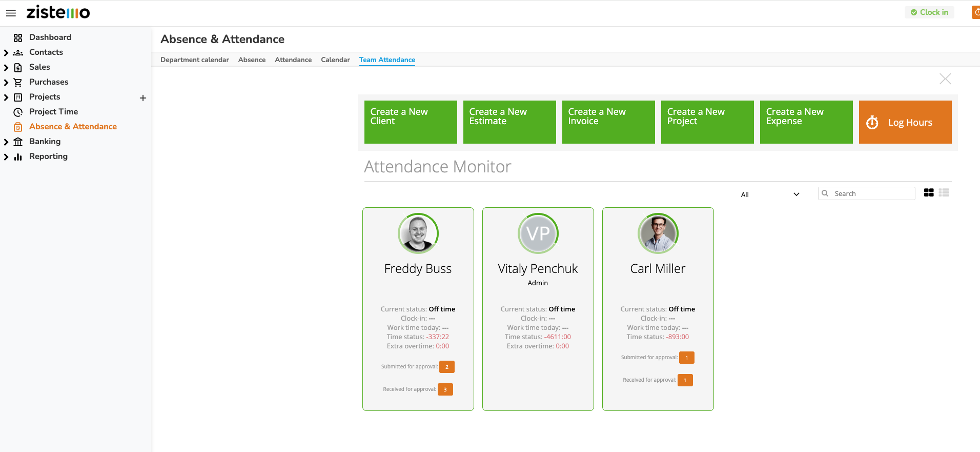Expand the Sales sidebar section
The height and width of the screenshot is (452, 980).
[x=6, y=67]
